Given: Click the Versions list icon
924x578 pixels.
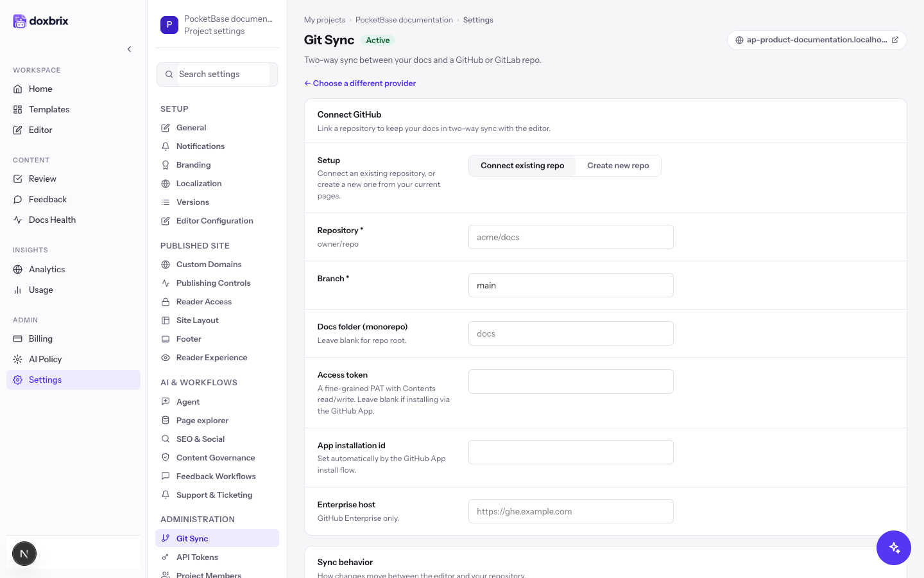Looking at the screenshot, I should coord(166,202).
